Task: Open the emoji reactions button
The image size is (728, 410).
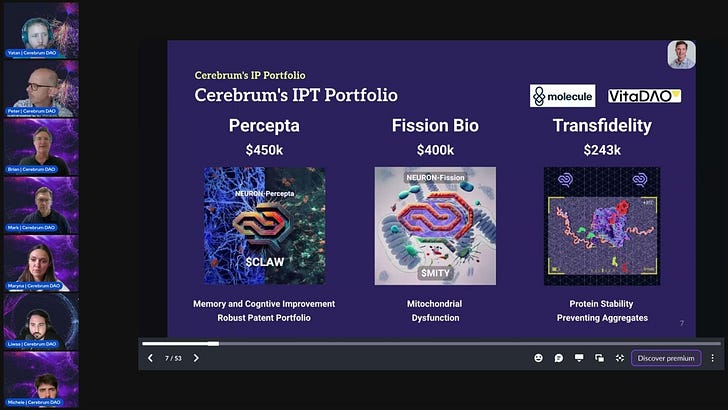Action: 538,358
